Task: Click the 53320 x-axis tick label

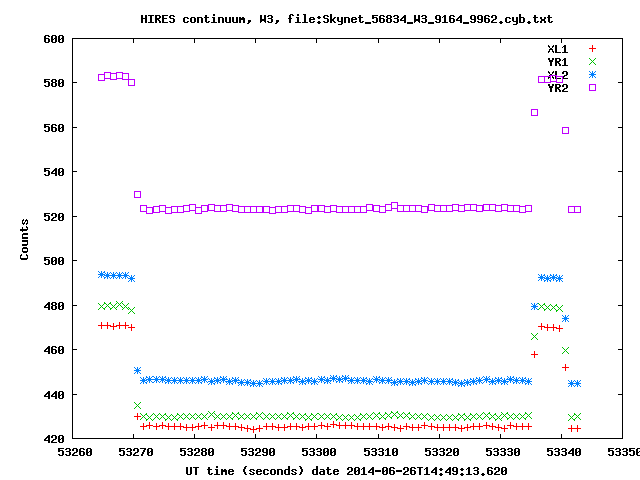Action: pos(442,452)
